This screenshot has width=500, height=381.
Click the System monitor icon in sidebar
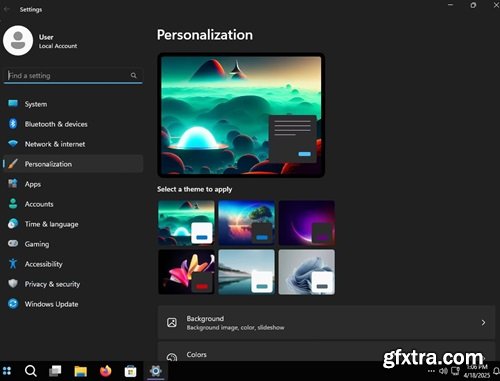13,103
